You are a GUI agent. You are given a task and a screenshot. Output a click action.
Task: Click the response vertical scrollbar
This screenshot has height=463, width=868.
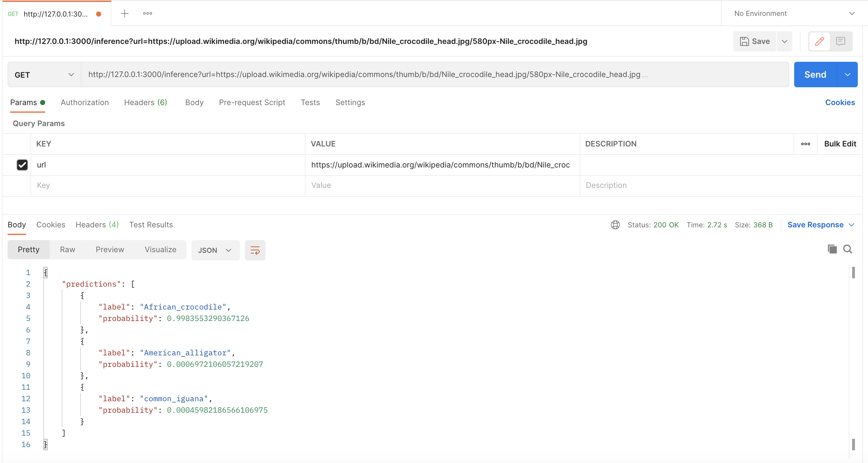click(853, 358)
